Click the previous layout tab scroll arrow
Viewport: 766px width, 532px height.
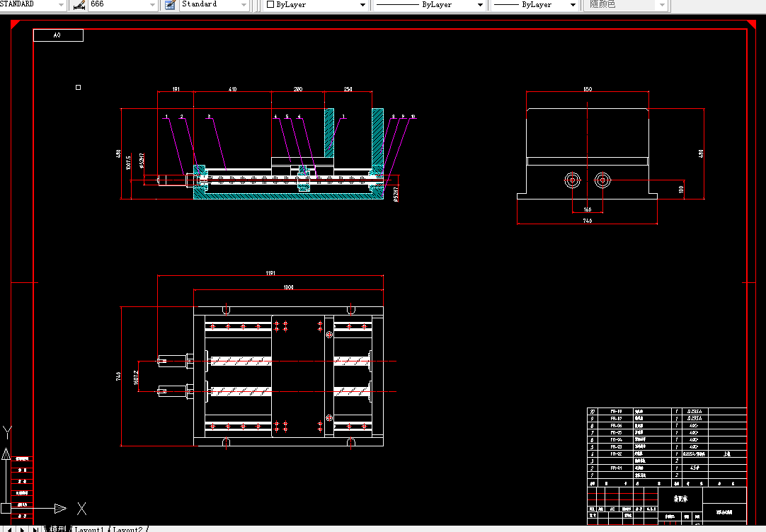point(10,529)
